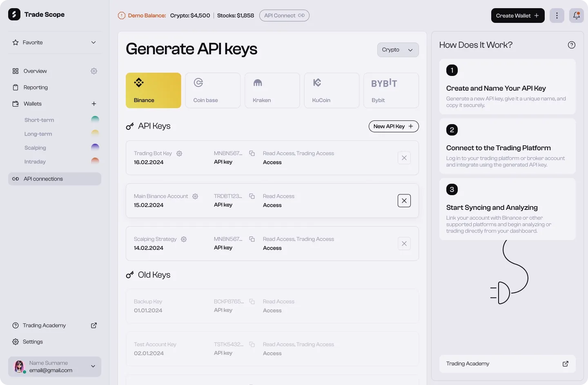Open Overview settings gear in sidebar
Image resolution: width=588 pixels, height=385 pixels.
[x=94, y=71]
